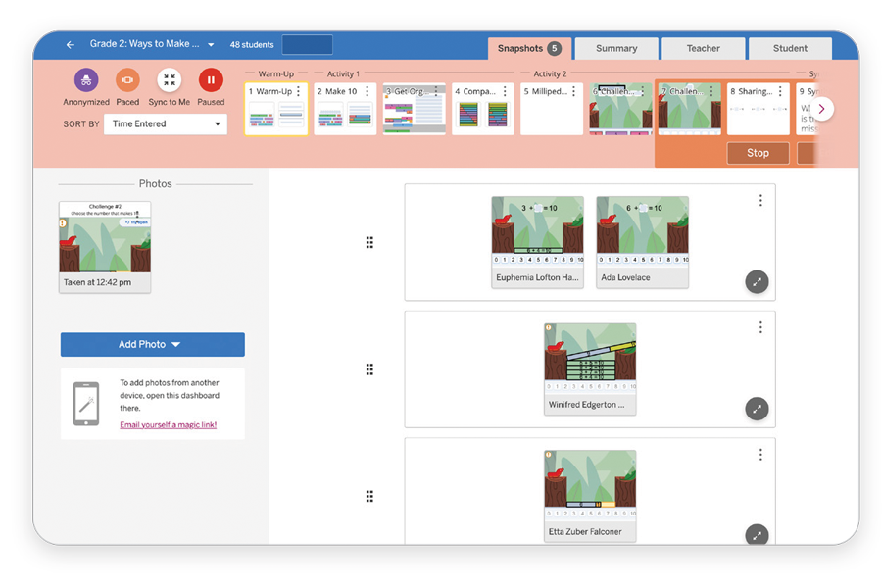Screen dimensions: 882x588
Task: Expand the Winifred Edgerton snapshot fullscreen
Action: (757, 410)
